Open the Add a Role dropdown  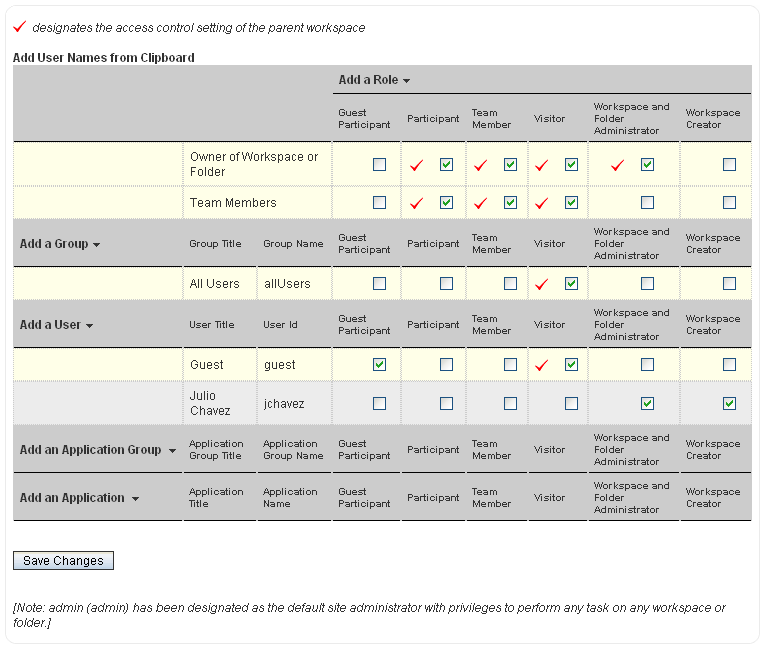374,80
